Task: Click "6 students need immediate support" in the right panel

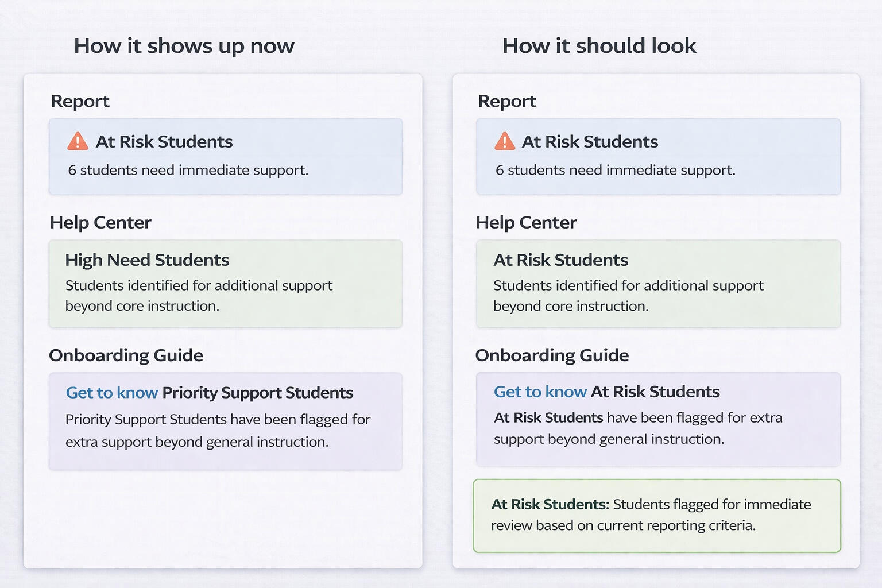Action: [615, 171]
